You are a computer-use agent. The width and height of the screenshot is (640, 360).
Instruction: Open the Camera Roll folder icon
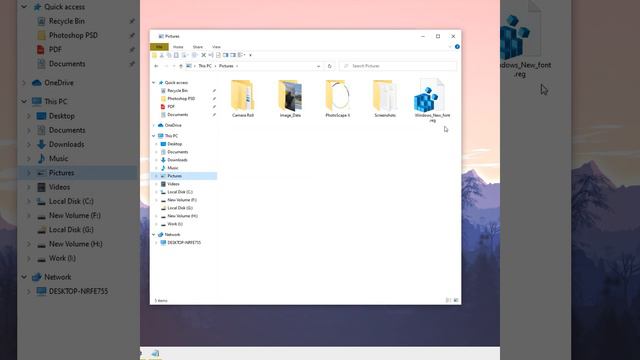pyautogui.click(x=242, y=96)
